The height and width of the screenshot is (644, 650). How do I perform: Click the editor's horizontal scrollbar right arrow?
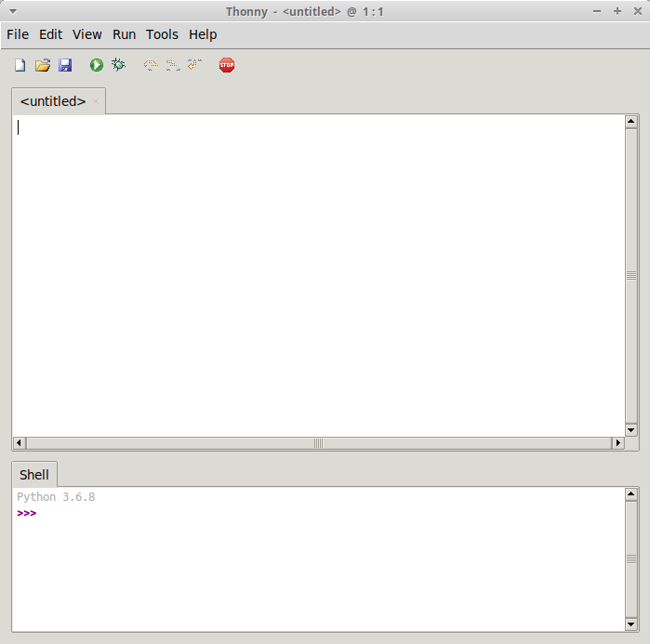point(617,444)
